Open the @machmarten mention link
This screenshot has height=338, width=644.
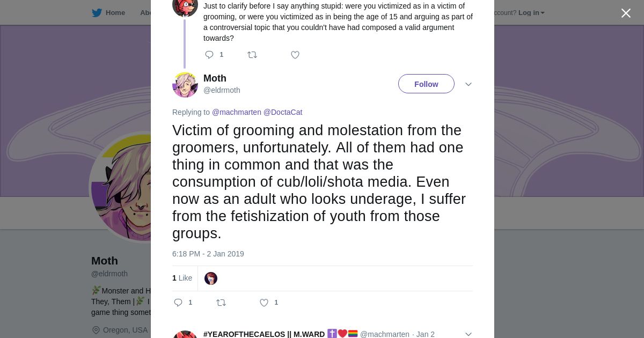(236, 112)
